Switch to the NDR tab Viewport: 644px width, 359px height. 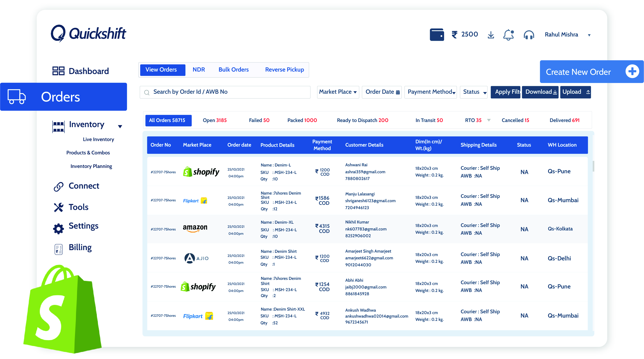click(198, 70)
